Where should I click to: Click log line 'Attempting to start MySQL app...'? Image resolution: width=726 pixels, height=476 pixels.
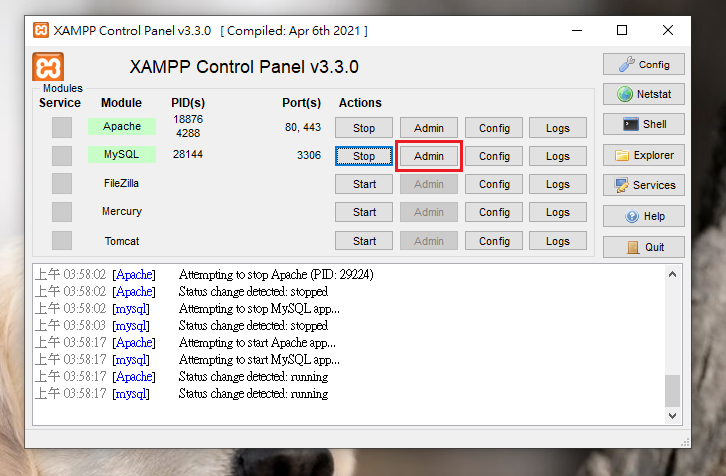[x=259, y=360]
